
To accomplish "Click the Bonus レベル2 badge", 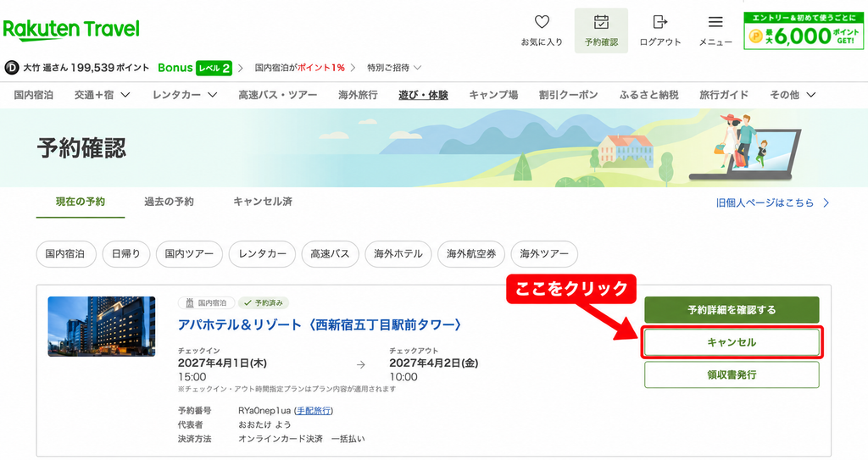I will (x=194, y=68).
